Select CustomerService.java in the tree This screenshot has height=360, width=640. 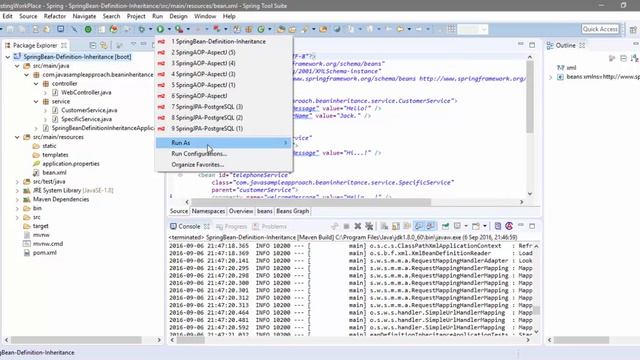pyautogui.click(x=89, y=111)
